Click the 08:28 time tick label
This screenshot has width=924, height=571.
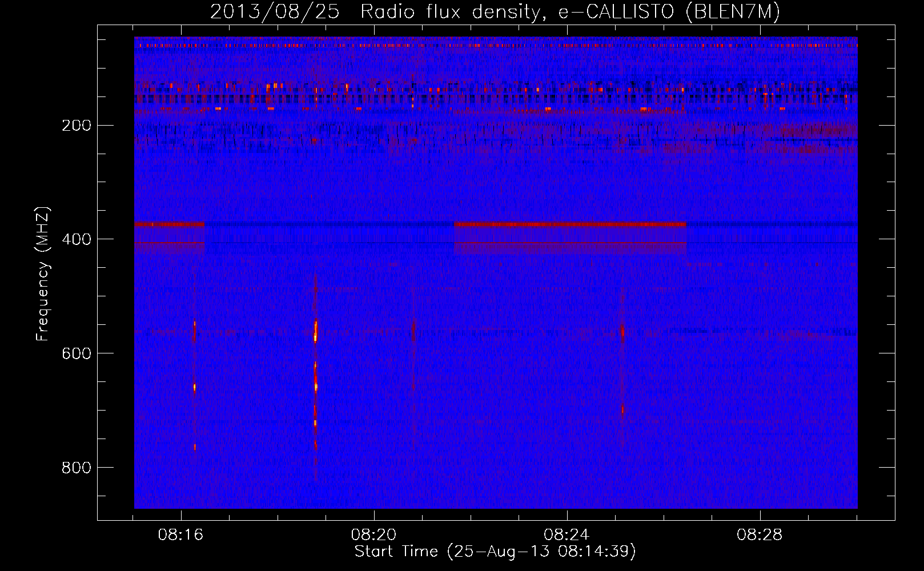coord(760,535)
